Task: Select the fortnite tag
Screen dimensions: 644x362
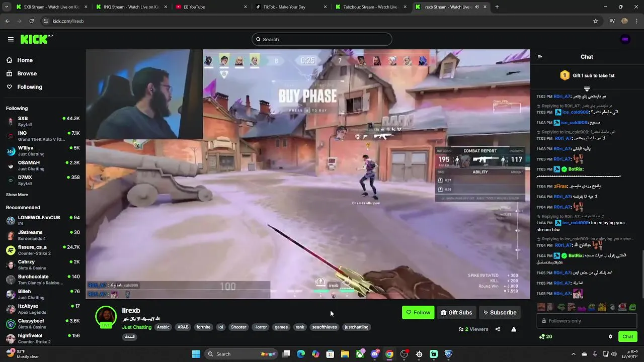Action: point(203,327)
